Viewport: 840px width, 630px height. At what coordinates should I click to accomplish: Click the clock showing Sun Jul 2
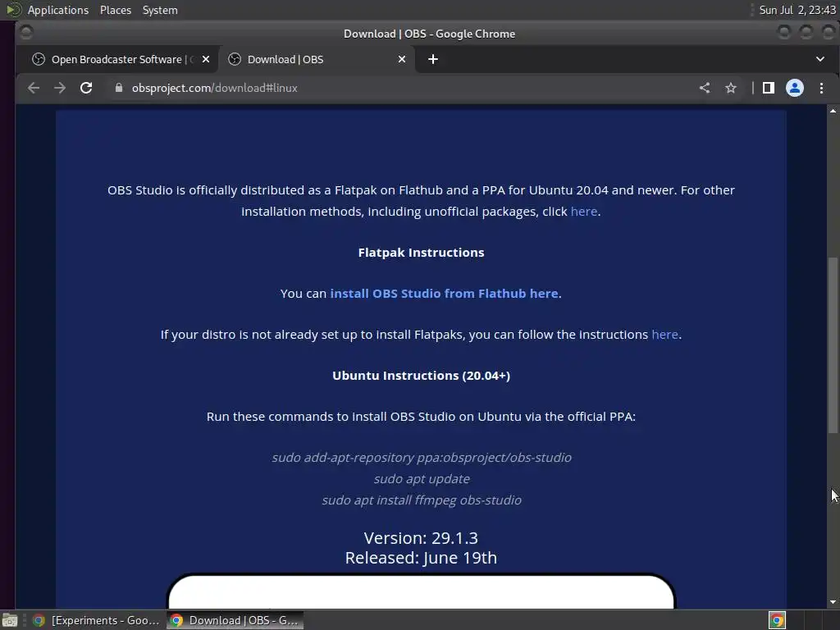[797, 10]
